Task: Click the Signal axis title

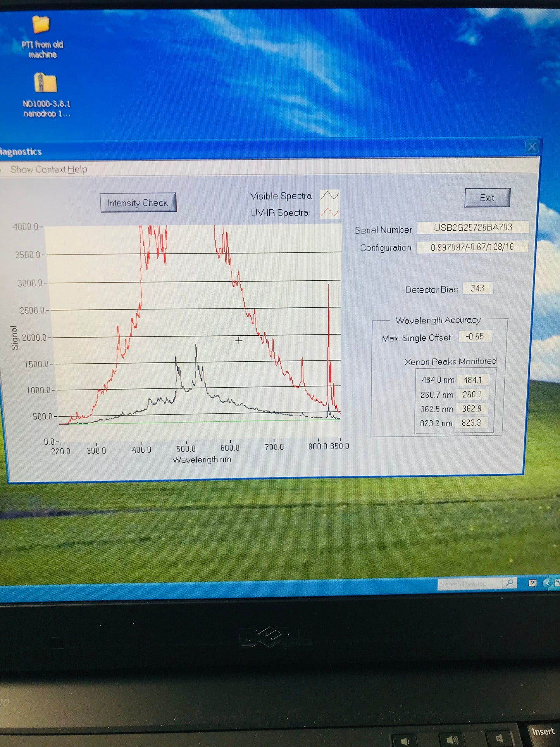Action: pos(15,338)
